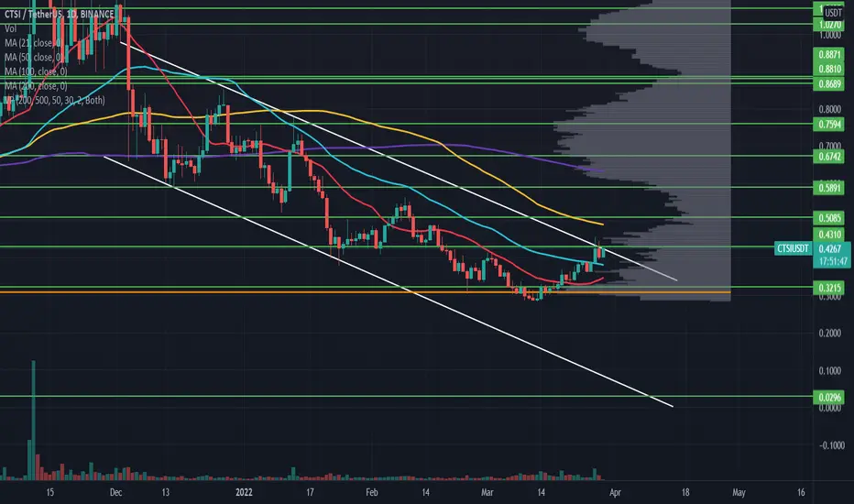The height and width of the screenshot is (504, 854).
Task: Click the 0.2000 price axis tick
Action: tap(829, 334)
